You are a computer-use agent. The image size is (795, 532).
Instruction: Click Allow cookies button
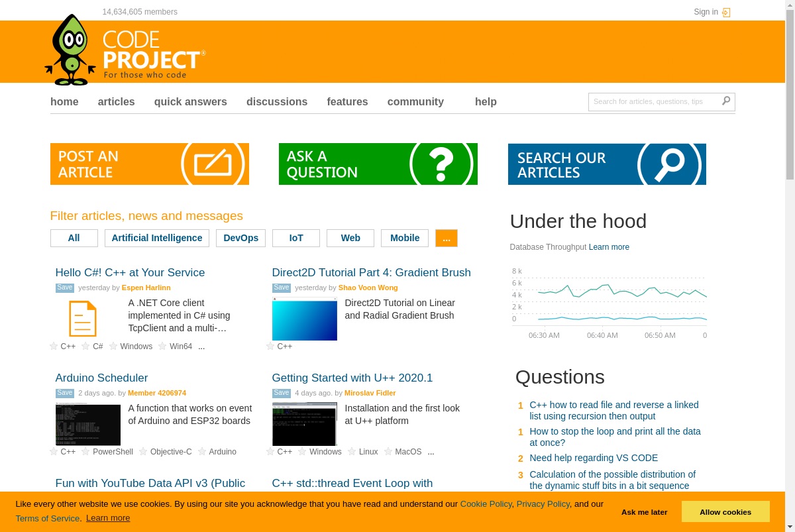(x=725, y=511)
